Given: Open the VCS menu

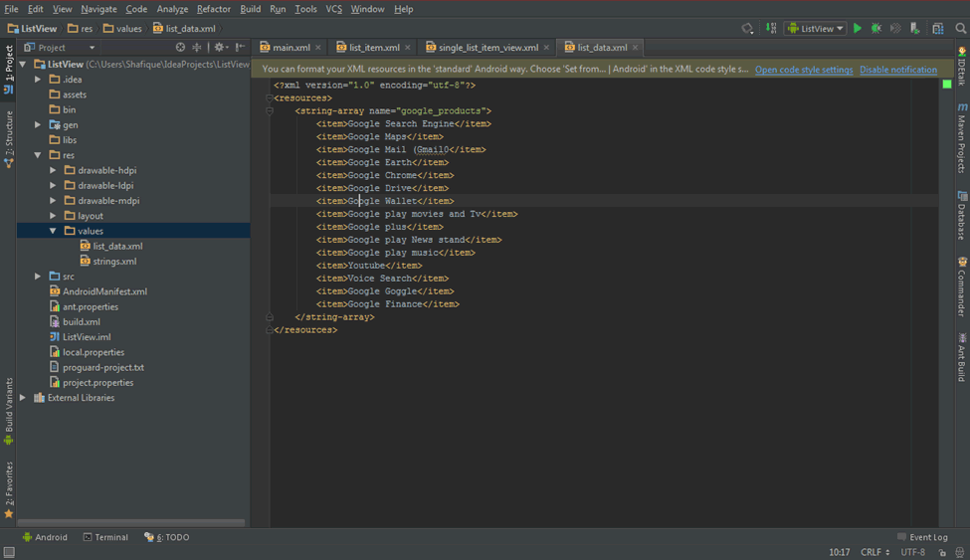Looking at the screenshot, I should click(x=333, y=9).
